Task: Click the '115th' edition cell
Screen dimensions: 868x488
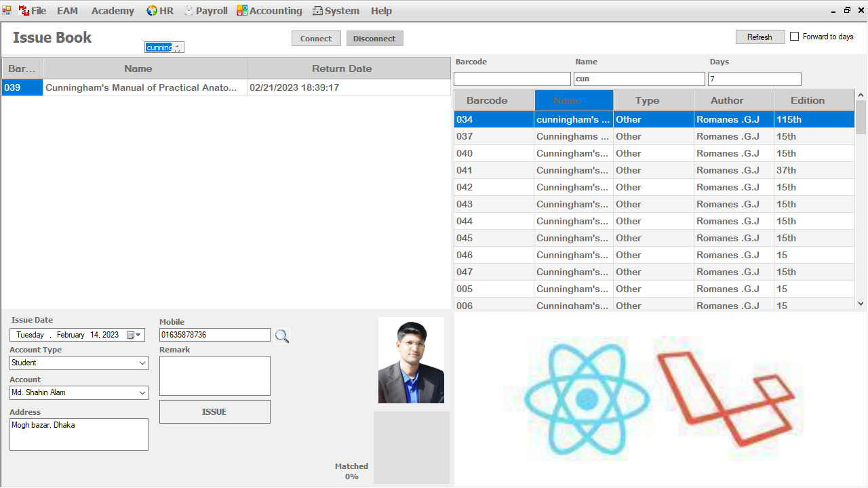Action: pyautogui.click(x=814, y=119)
